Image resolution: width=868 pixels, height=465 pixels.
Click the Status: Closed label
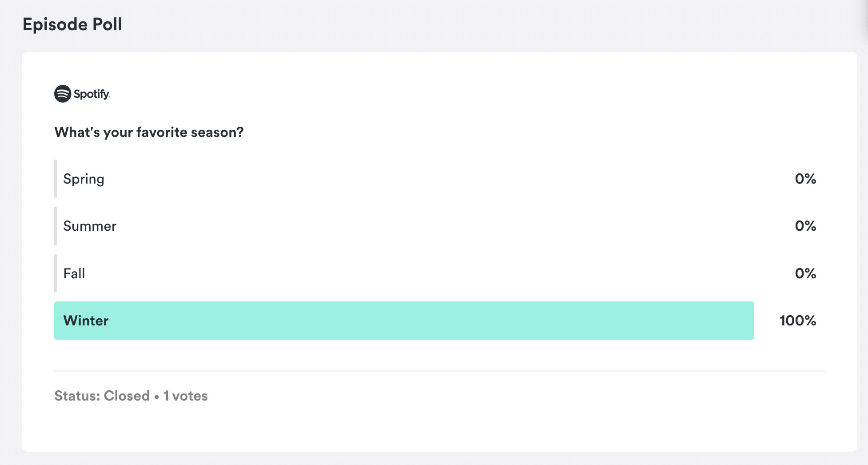pyautogui.click(x=102, y=396)
